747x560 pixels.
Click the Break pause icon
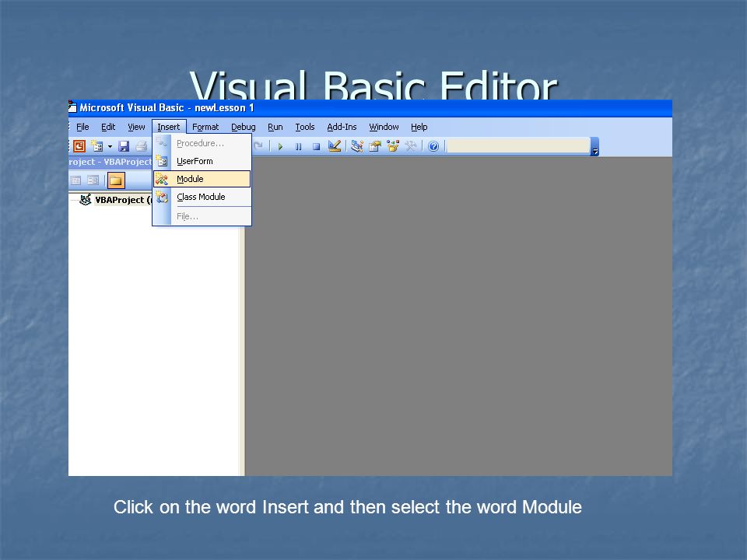298,147
